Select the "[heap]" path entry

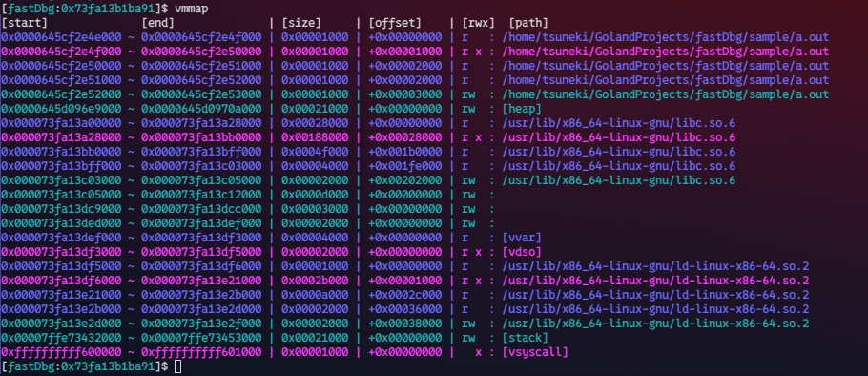click(522, 109)
